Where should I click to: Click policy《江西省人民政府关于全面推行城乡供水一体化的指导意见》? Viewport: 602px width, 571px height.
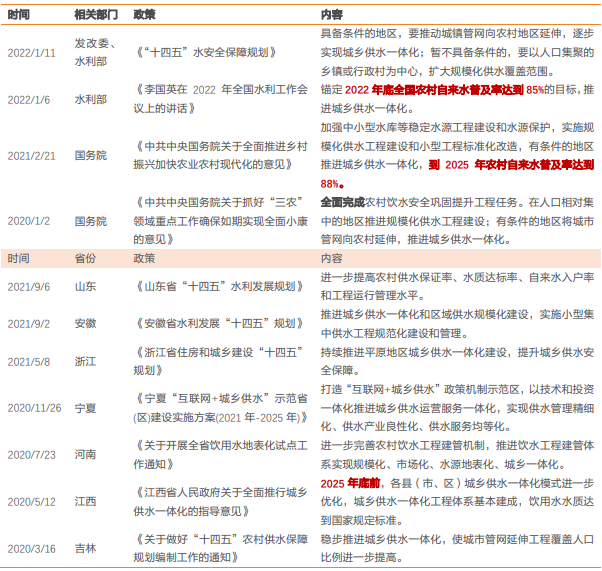(x=221, y=502)
